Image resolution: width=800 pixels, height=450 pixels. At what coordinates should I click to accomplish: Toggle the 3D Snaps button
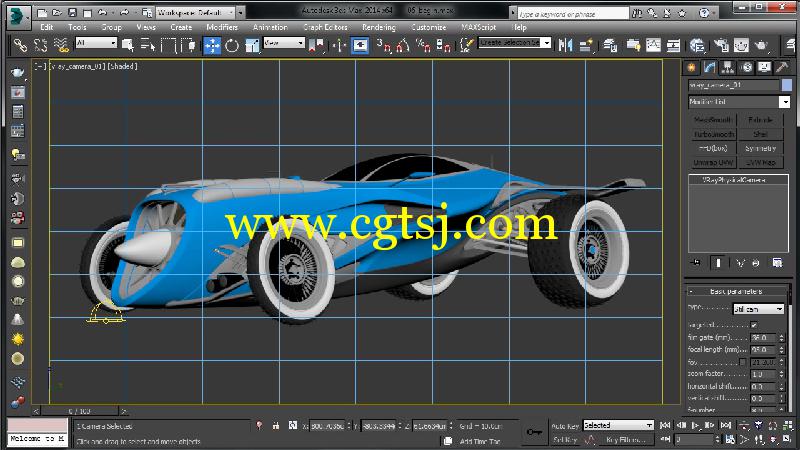[x=383, y=45]
